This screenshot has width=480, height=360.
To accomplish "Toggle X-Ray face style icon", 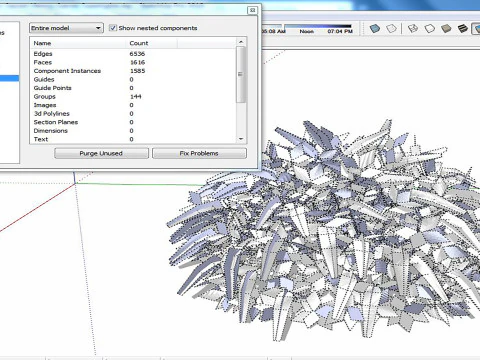I will [x=375, y=29].
